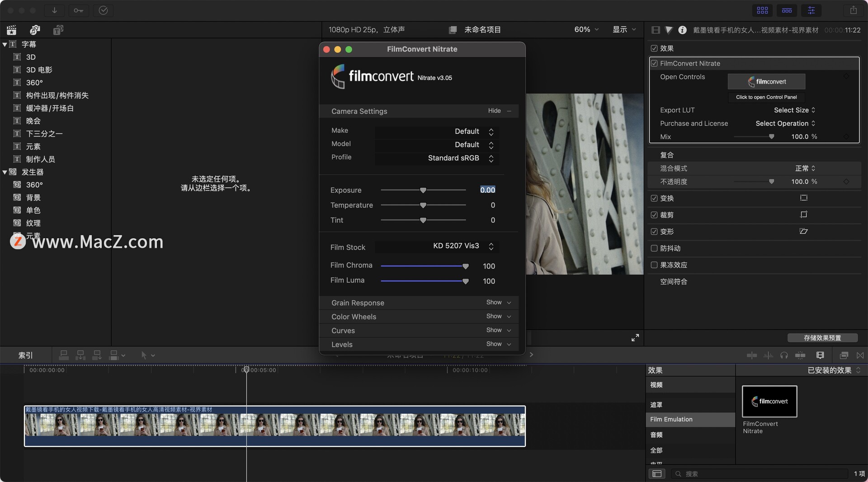Toggle solo headphones icon
The width and height of the screenshot is (868, 482).
coord(784,355)
